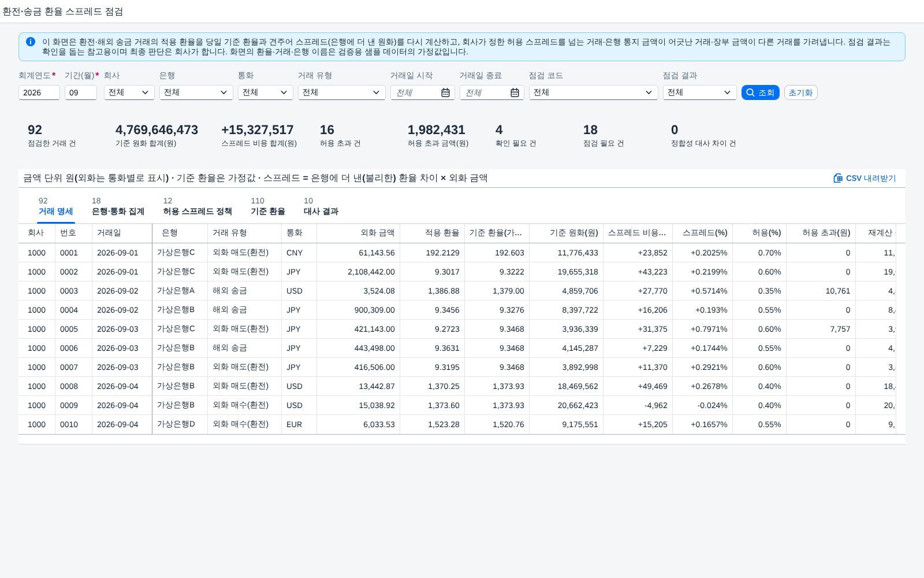Image resolution: width=924 pixels, height=578 pixels.
Task: Click the excess amount 10,761
Action: (x=838, y=291)
